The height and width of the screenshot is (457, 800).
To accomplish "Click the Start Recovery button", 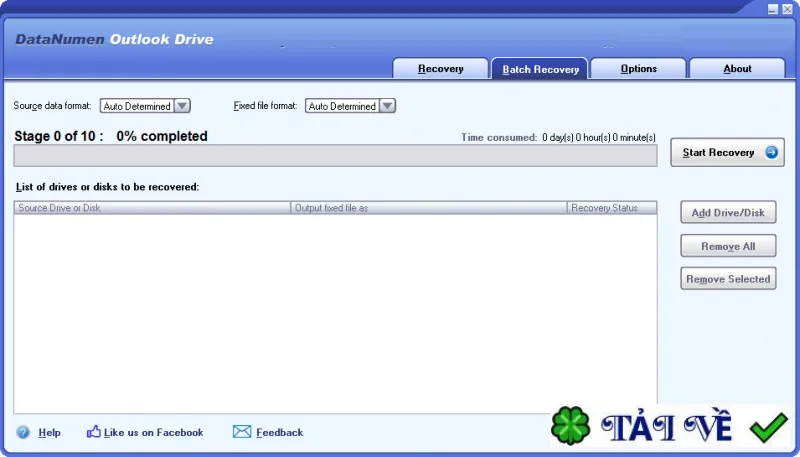I will click(728, 152).
